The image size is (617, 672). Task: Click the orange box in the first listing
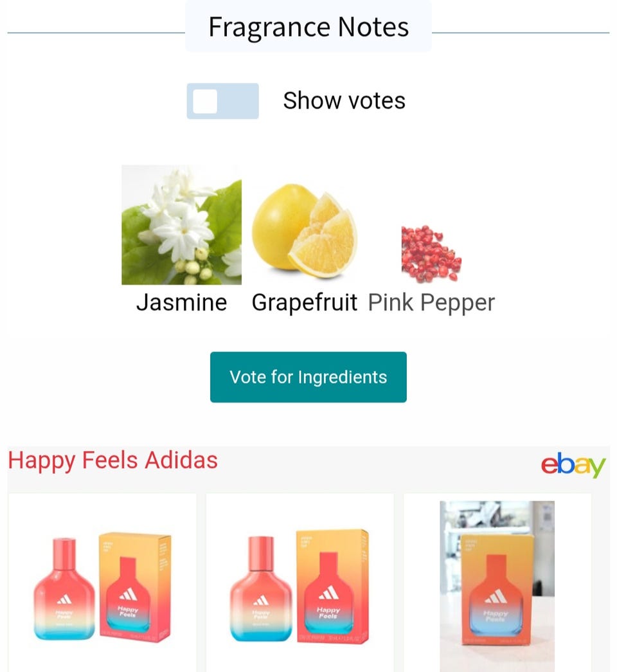[135, 587]
